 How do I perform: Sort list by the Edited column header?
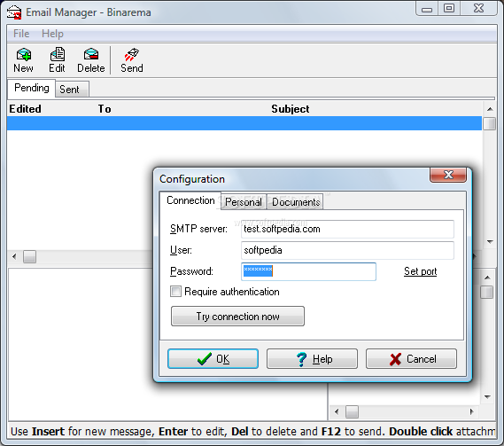click(x=25, y=109)
